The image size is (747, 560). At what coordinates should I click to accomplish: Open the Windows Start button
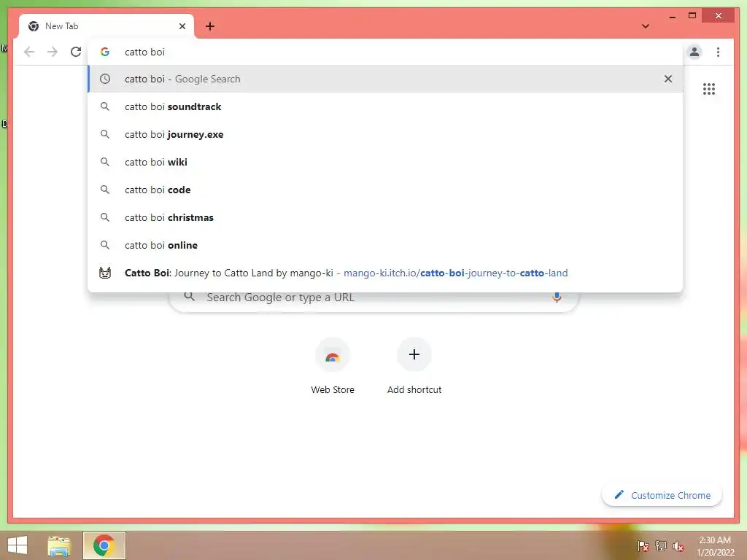[18, 545]
